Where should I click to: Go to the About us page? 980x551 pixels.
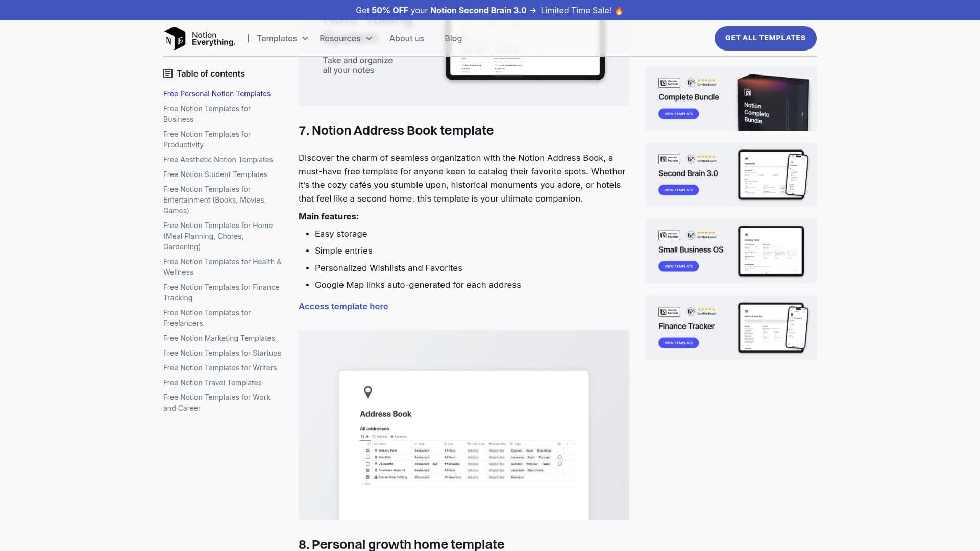[406, 38]
